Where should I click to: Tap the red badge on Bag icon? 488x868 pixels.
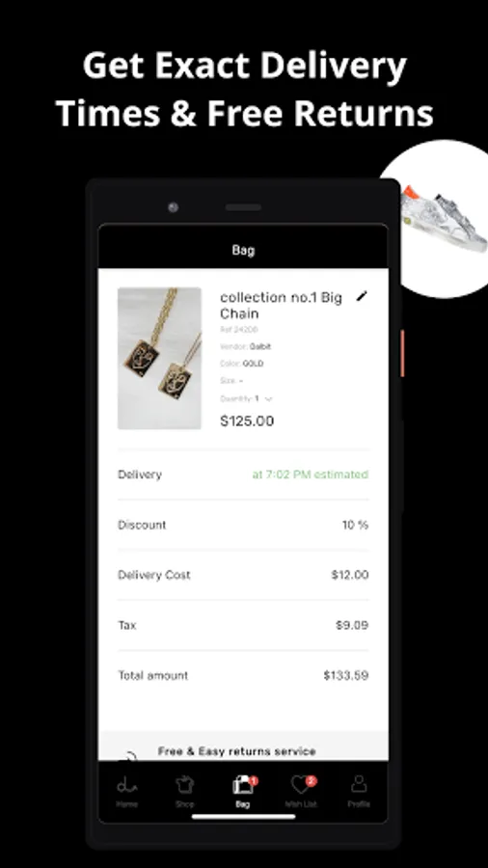(x=254, y=780)
